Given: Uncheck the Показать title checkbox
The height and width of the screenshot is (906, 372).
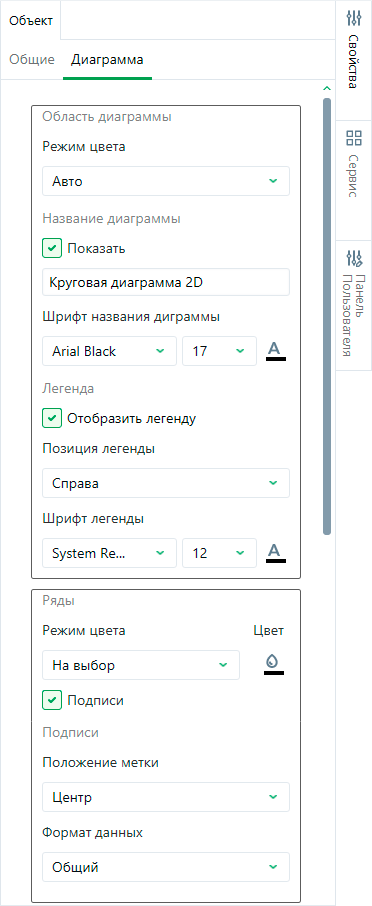Looking at the screenshot, I should tap(52, 248).
